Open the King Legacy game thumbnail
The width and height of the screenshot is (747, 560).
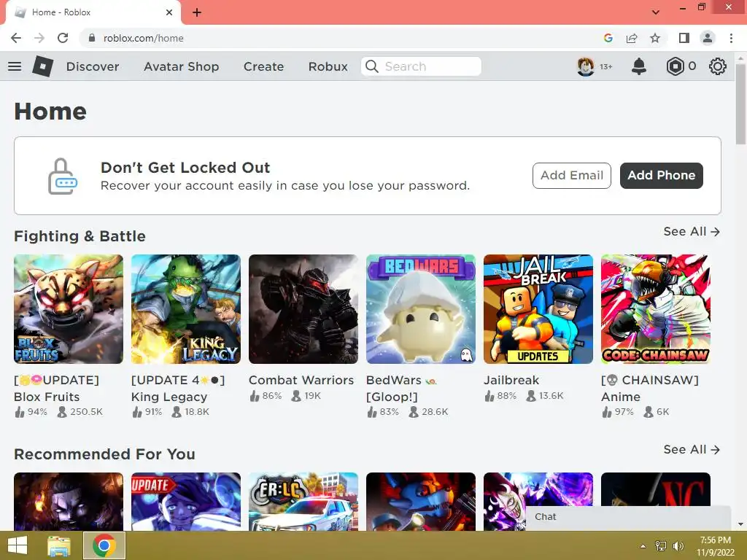[186, 309]
